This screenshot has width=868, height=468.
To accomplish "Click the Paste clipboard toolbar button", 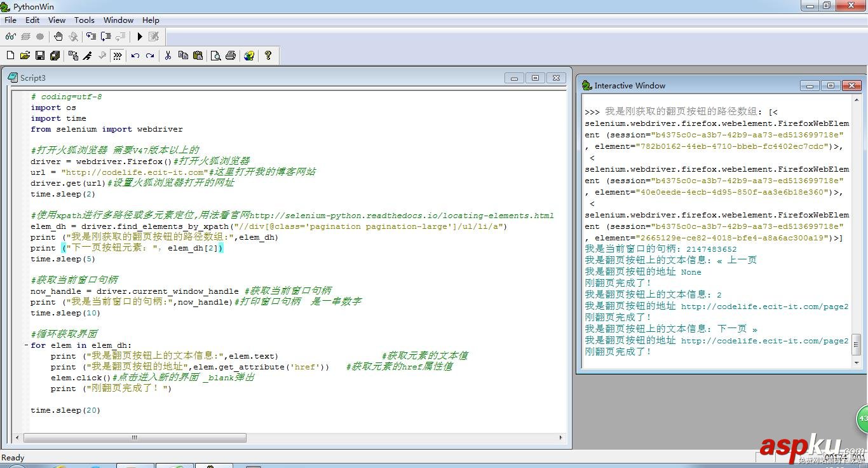I will (198, 56).
